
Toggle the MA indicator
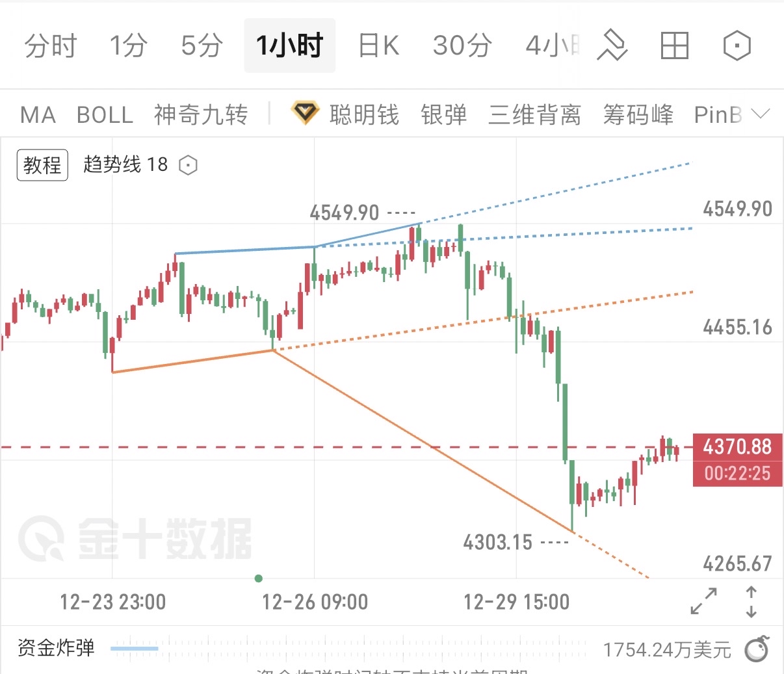(37, 114)
